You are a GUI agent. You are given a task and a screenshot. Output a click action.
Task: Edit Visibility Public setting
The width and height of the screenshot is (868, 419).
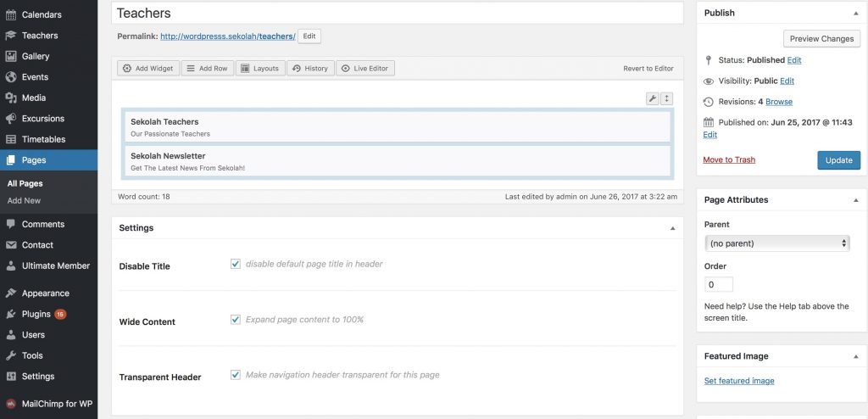point(787,81)
